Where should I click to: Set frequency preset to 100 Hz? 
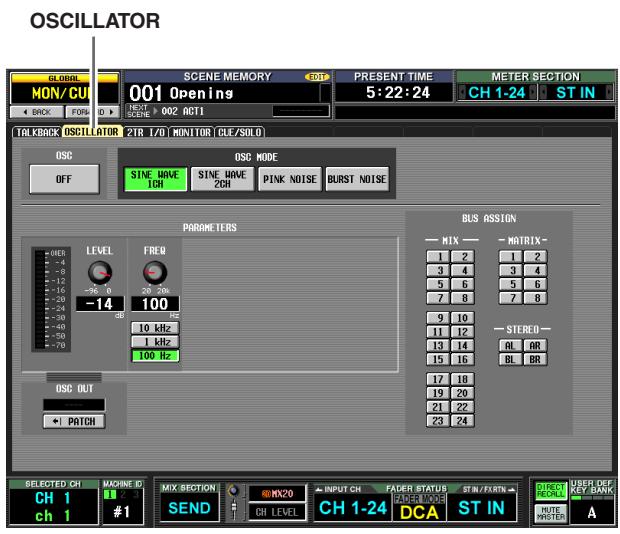click(x=155, y=356)
